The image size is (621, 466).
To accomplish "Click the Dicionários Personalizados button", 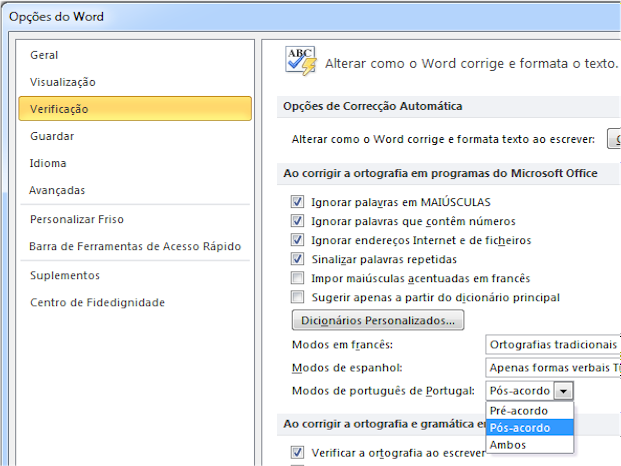I will coord(378,320).
